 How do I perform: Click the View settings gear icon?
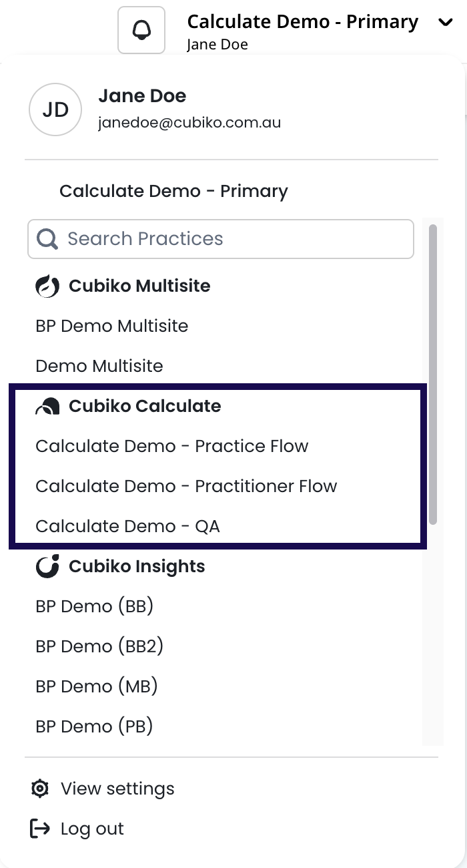tap(40, 789)
